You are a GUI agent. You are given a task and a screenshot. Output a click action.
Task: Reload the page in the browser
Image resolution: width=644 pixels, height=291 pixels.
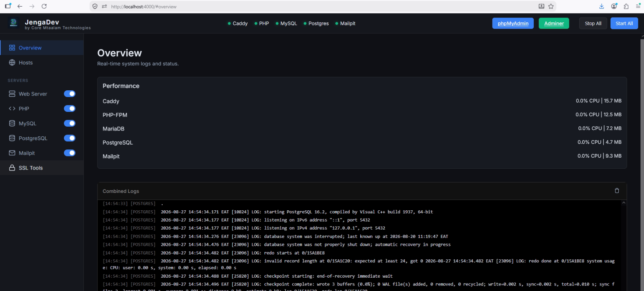point(44,6)
